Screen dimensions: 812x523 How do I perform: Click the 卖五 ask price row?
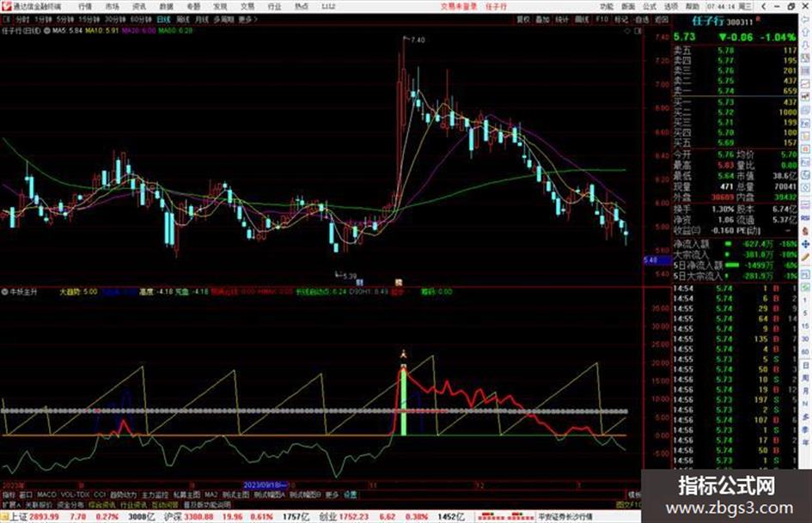(x=735, y=51)
